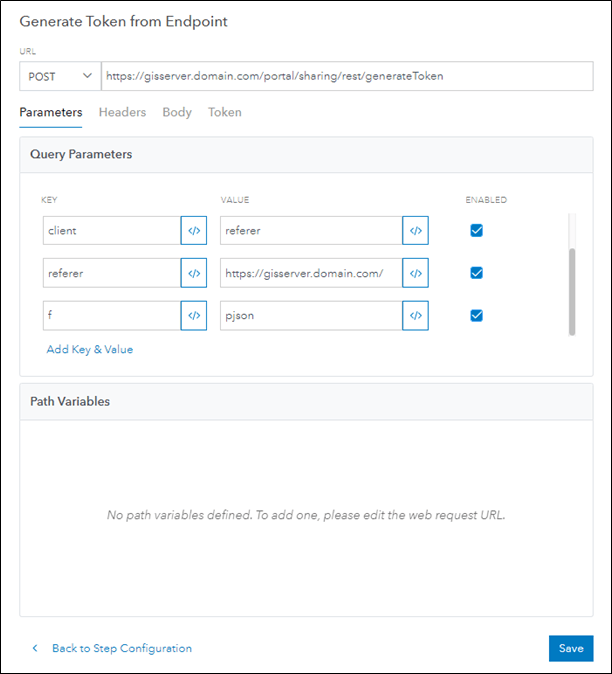
Task: Open the POST method dropdown
Action: [x=60, y=76]
